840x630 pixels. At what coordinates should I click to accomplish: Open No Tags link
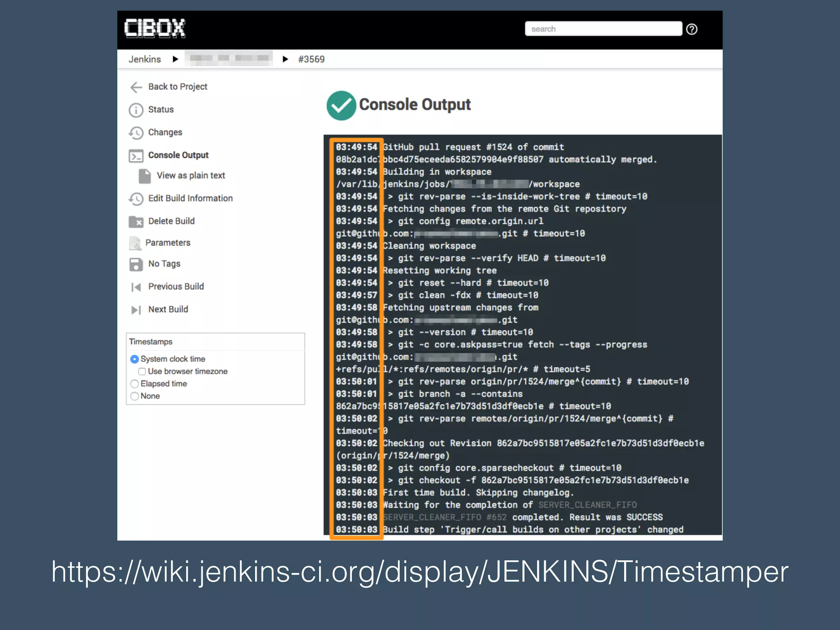click(x=164, y=264)
